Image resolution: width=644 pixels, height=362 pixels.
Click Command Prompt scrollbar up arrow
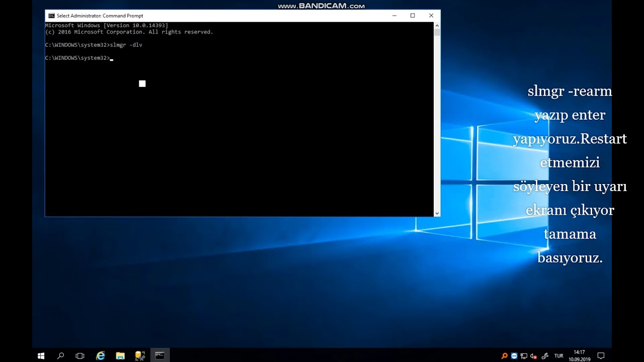pyautogui.click(x=437, y=25)
